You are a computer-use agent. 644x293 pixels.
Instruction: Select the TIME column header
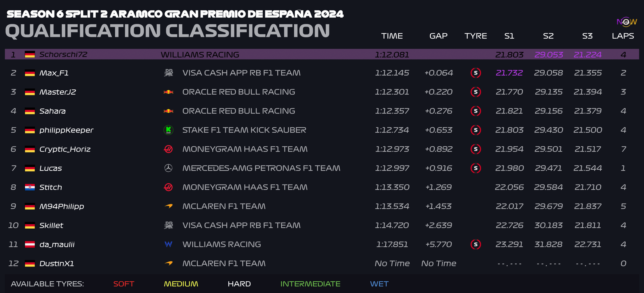coord(392,36)
